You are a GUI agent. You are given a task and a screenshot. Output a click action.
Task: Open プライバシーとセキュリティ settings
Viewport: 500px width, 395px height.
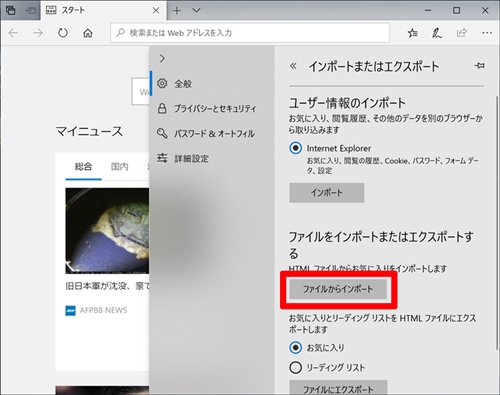(212, 108)
